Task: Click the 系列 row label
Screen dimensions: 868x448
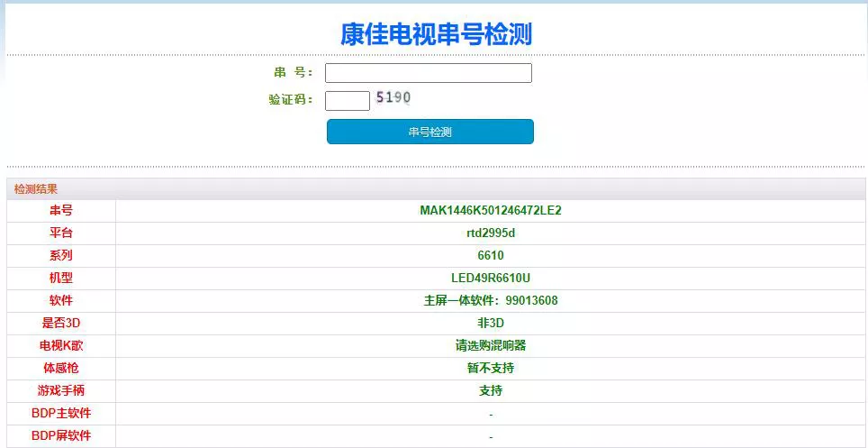Action: pos(61,256)
